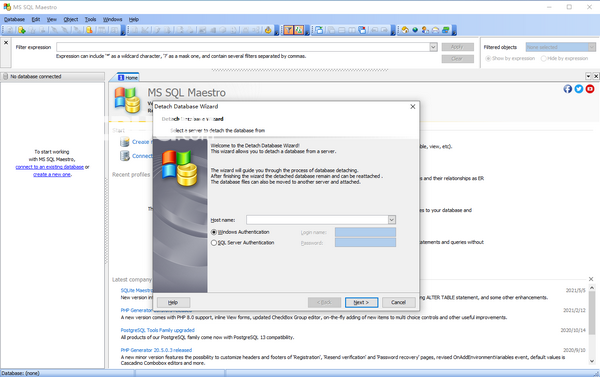
Task: Click 'Database: (none)' in the status bar
Action: click(20, 373)
